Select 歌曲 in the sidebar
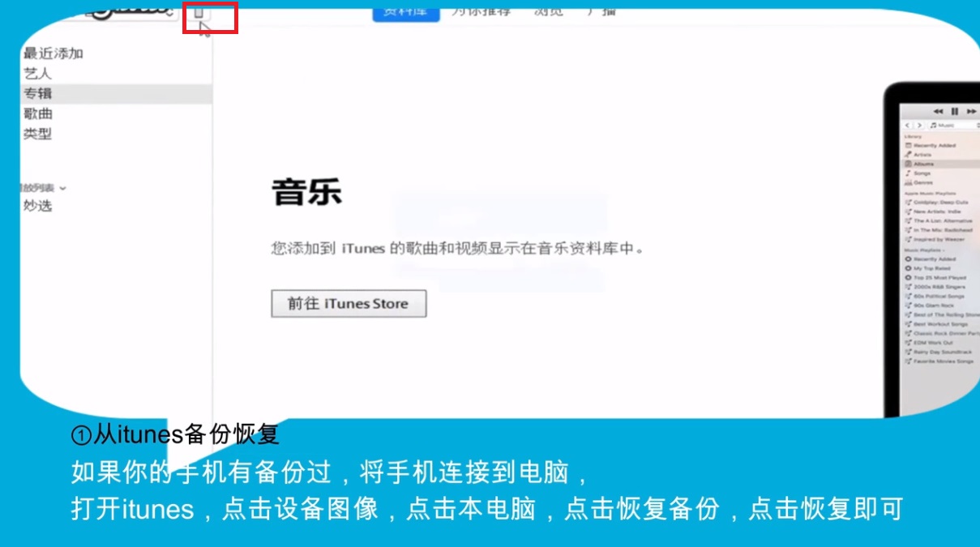This screenshot has width=980, height=547. pyautogui.click(x=37, y=113)
